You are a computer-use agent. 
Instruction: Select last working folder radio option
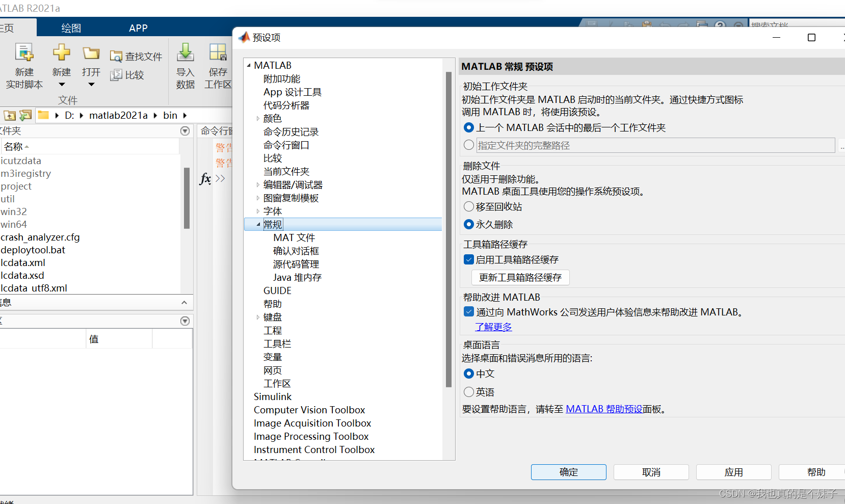[x=469, y=127]
